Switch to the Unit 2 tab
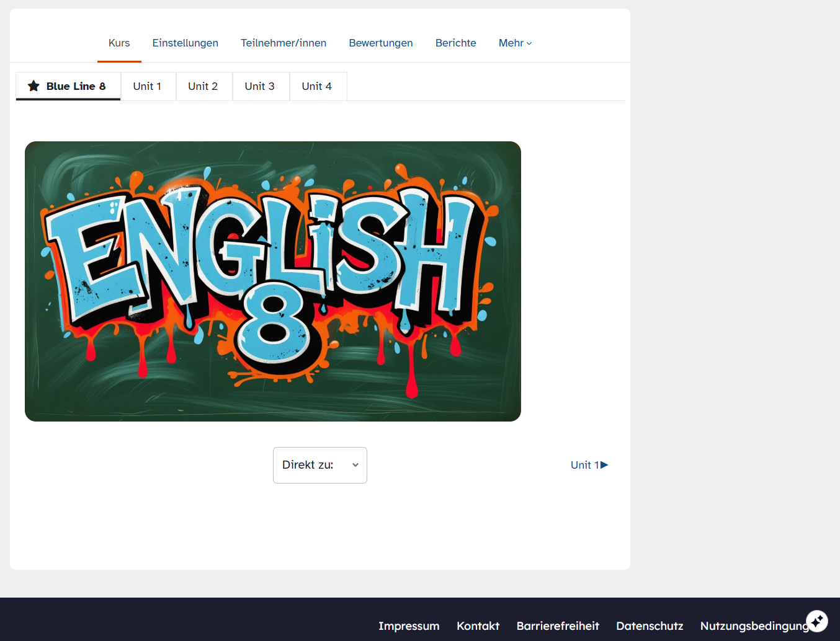Image resolution: width=840 pixels, height=641 pixels. (203, 86)
